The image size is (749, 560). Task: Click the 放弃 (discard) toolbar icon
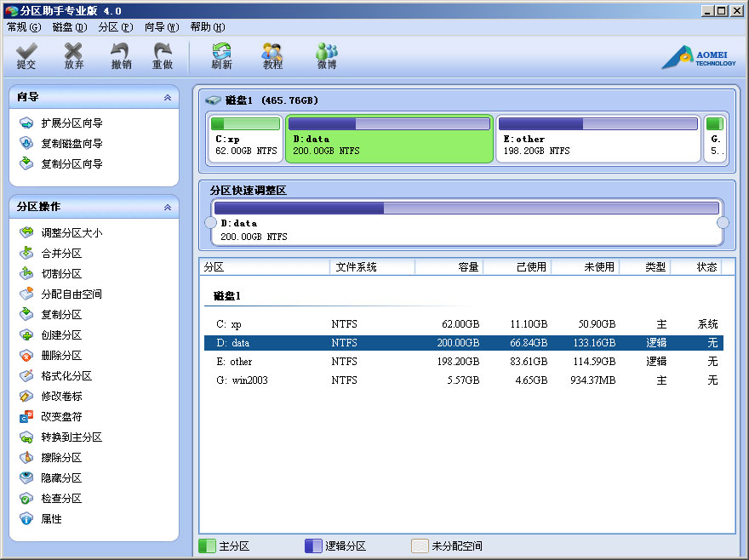(74, 56)
